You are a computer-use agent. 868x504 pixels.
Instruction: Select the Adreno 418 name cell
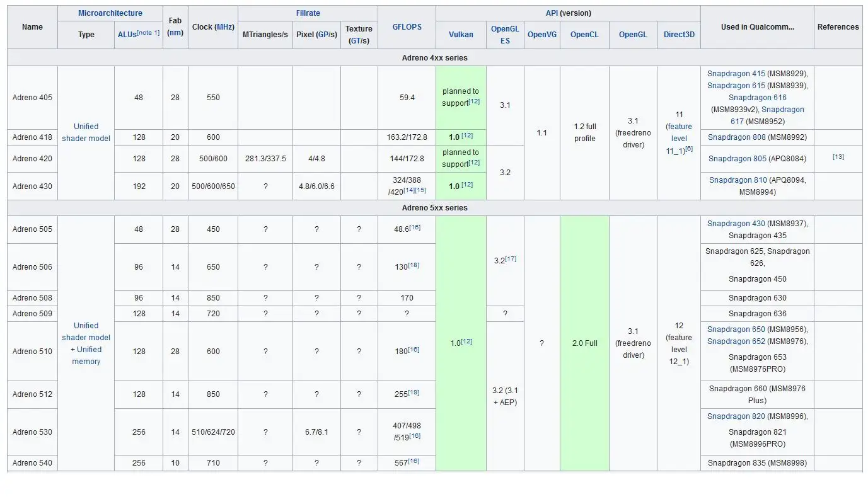pyautogui.click(x=32, y=137)
